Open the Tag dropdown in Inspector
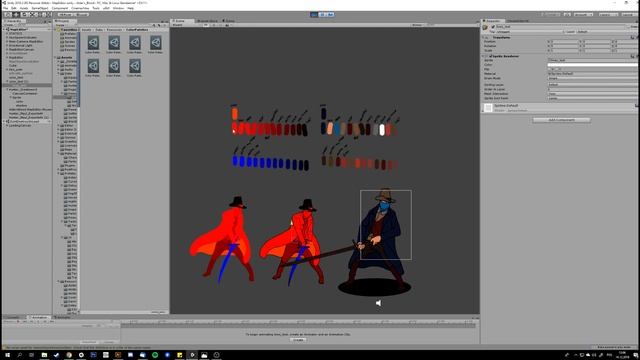Image resolution: width=640 pixels, height=360 pixels. coord(529,31)
